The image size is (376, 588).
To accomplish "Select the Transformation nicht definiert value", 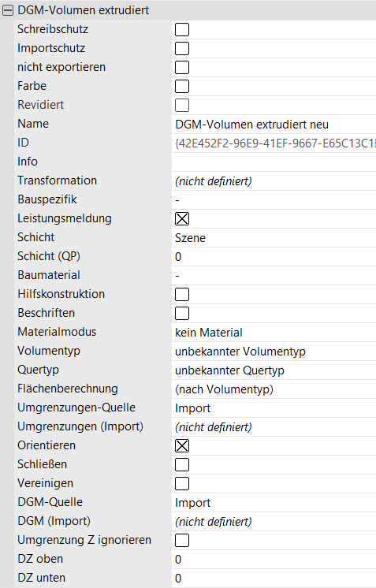I will click(274, 181).
